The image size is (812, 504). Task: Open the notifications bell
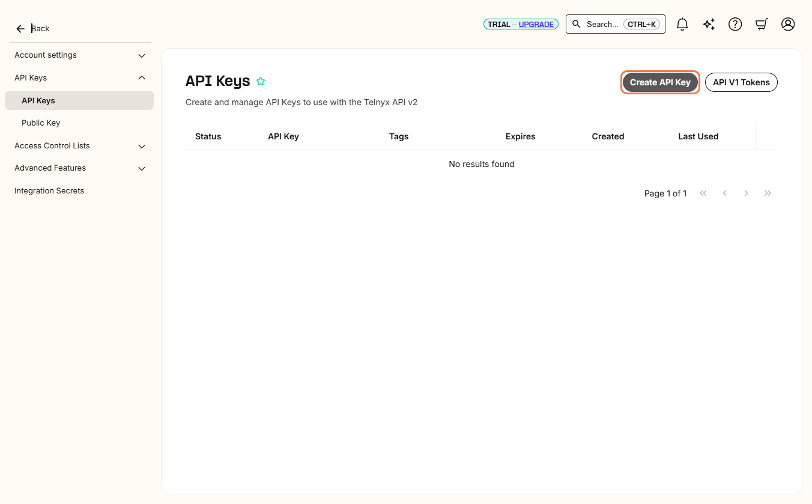(x=682, y=24)
